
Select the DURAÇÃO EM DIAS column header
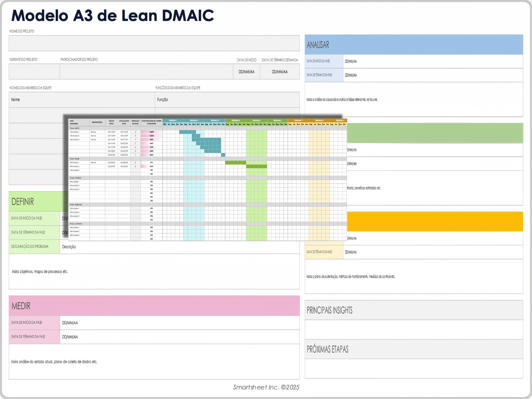[x=135, y=122]
